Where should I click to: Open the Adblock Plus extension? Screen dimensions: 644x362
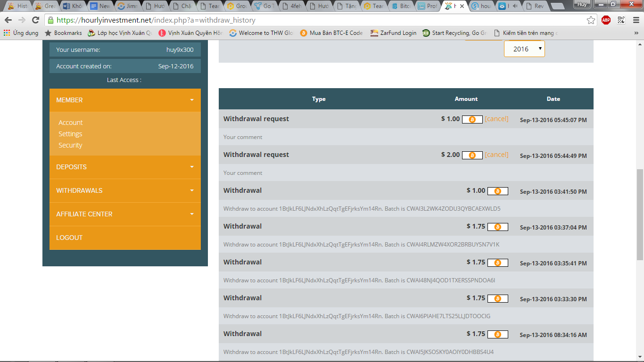606,20
